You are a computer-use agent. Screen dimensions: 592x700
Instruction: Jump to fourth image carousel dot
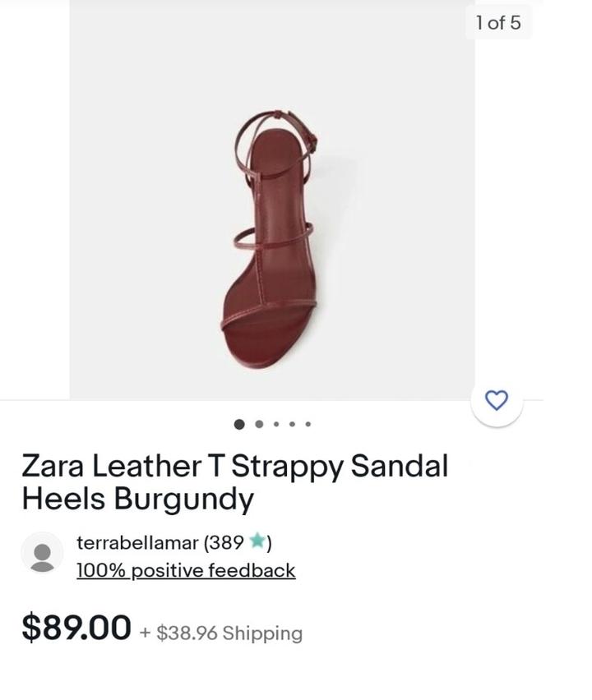[x=292, y=424]
